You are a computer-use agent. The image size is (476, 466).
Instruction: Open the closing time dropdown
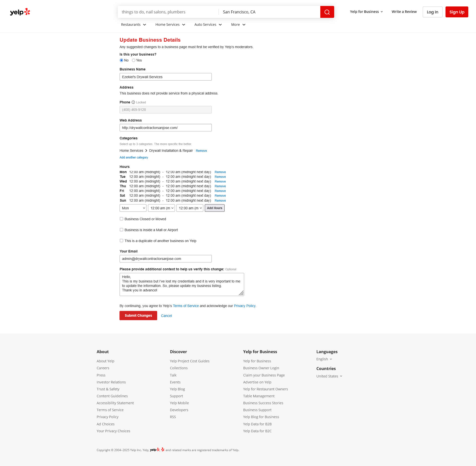190,208
